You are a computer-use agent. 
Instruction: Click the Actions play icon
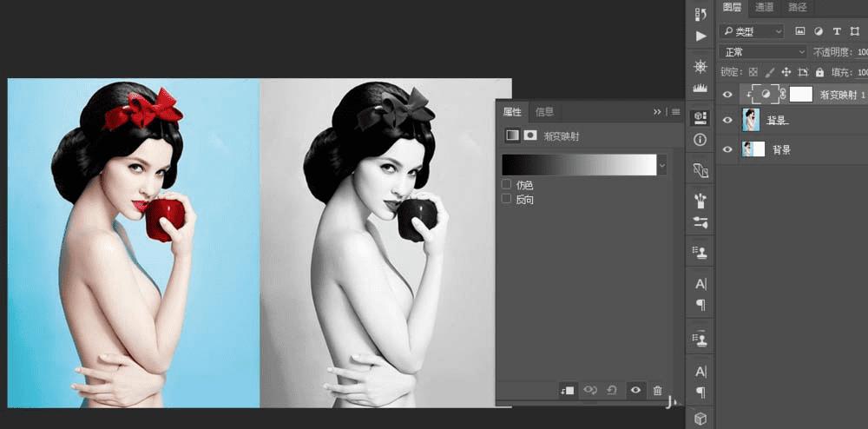coord(700,36)
